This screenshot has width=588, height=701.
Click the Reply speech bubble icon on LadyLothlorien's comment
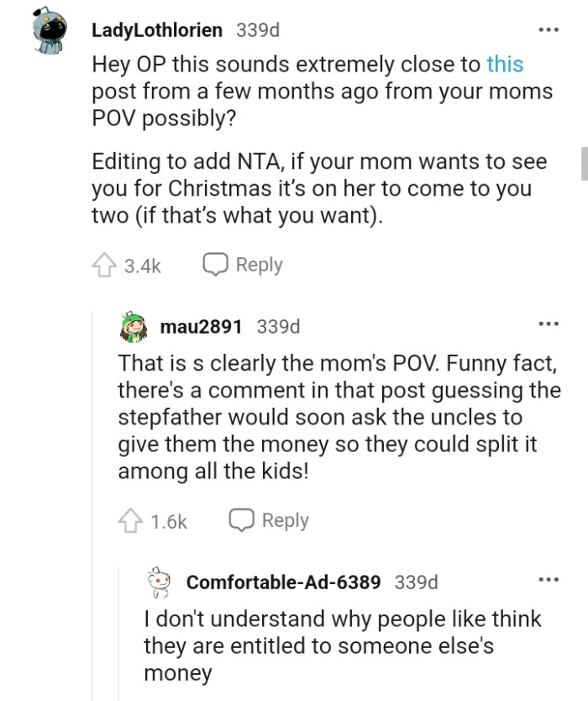(215, 263)
